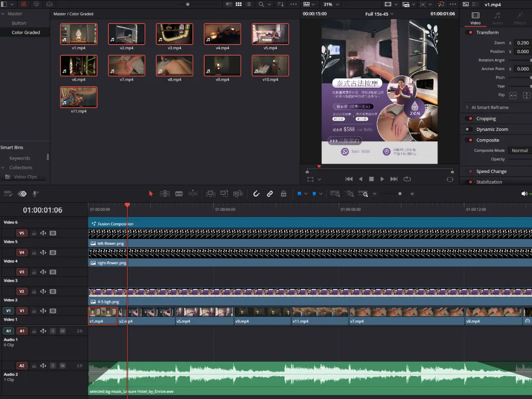This screenshot has height=399, width=532.
Task: Toggle timeline snapping magnet icon
Action: click(256, 194)
